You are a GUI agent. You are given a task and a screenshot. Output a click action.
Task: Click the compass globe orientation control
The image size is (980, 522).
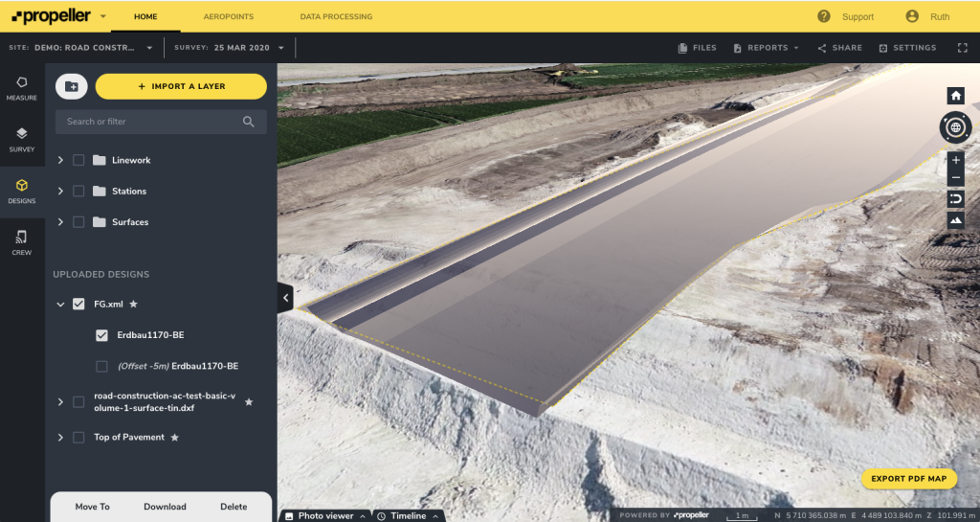tap(955, 126)
